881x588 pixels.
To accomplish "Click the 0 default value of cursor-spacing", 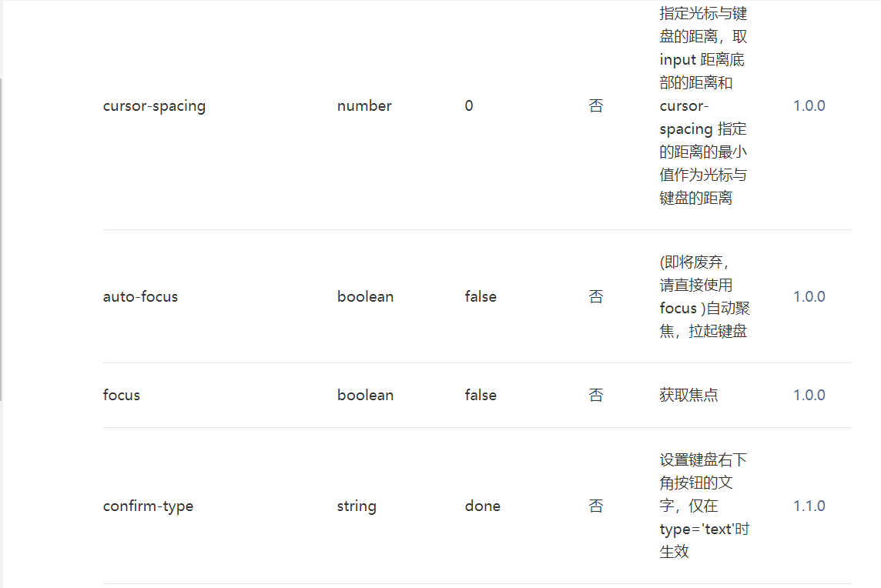I will point(469,105).
